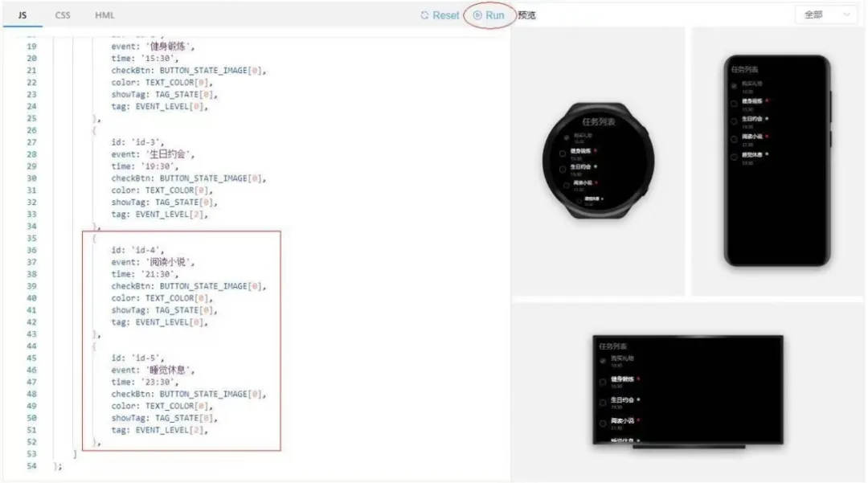The height and width of the screenshot is (483, 868).
Task: Click line number 44 in the gutter
Action: pyautogui.click(x=31, y=346)
